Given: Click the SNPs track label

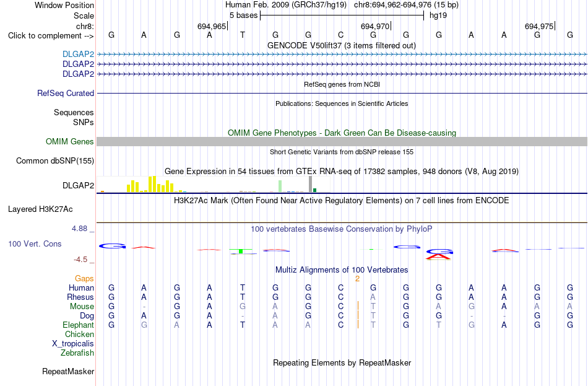Looking at the screenshot, I should coord(84,122).
